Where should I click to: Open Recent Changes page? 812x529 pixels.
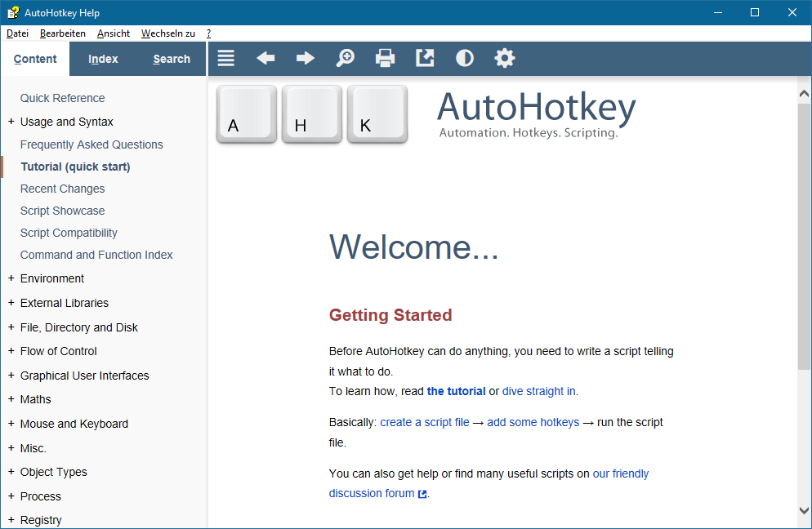pos(62,189)
